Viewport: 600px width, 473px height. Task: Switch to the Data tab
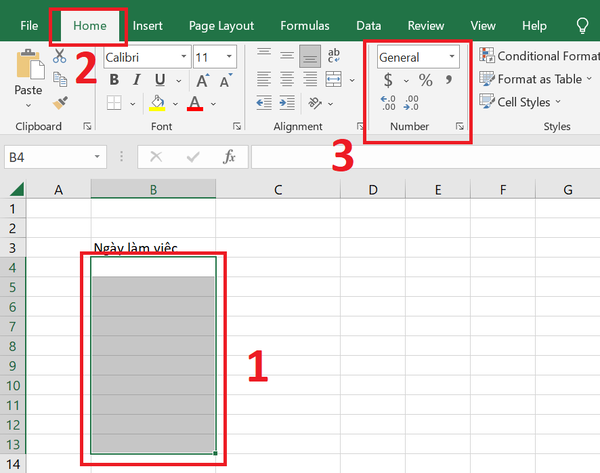[368, 26]
